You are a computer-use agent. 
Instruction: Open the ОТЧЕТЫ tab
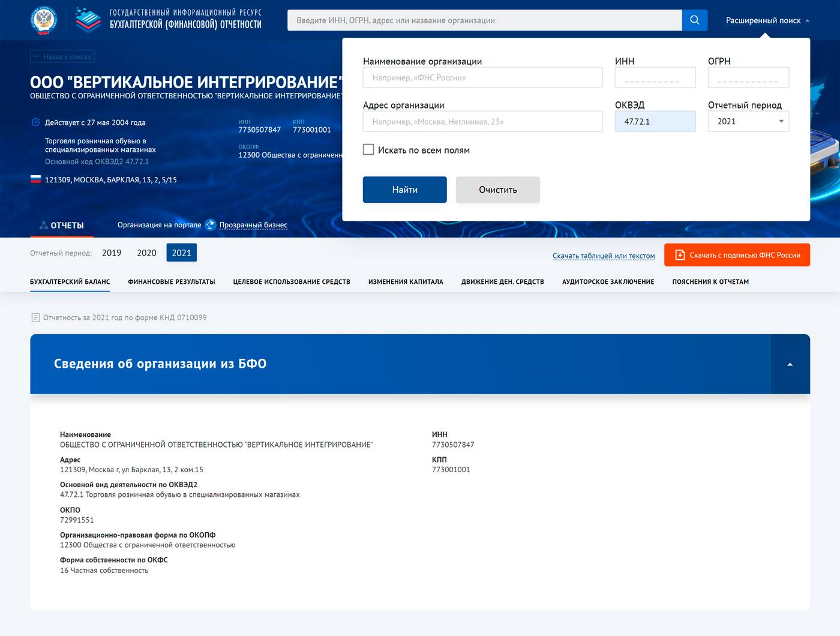click(62, 226)
